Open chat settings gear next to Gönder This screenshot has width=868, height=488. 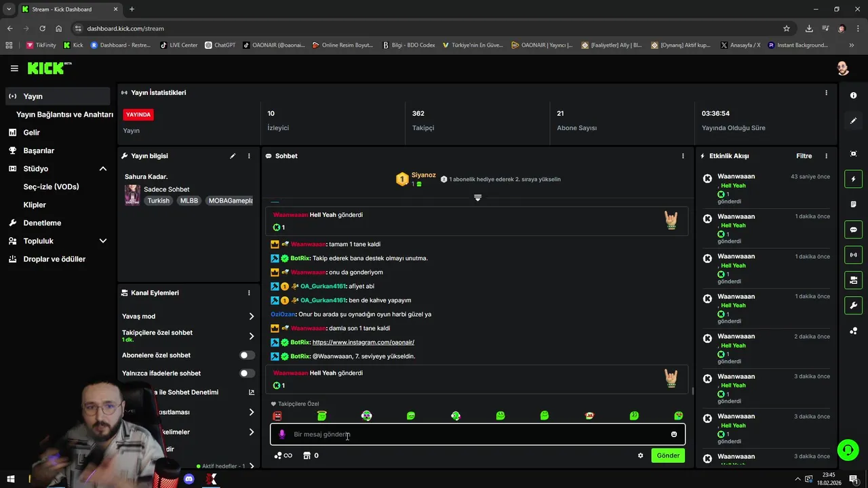640,455
